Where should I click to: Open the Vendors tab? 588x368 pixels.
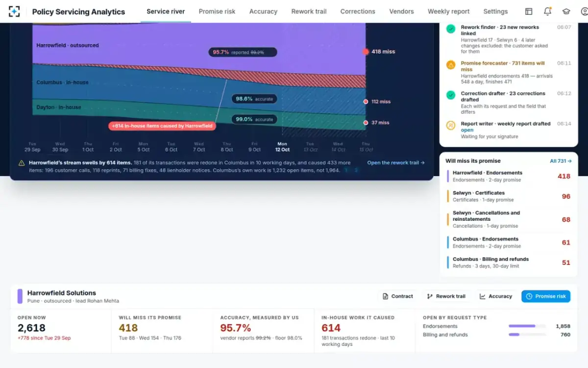(401, 11)
